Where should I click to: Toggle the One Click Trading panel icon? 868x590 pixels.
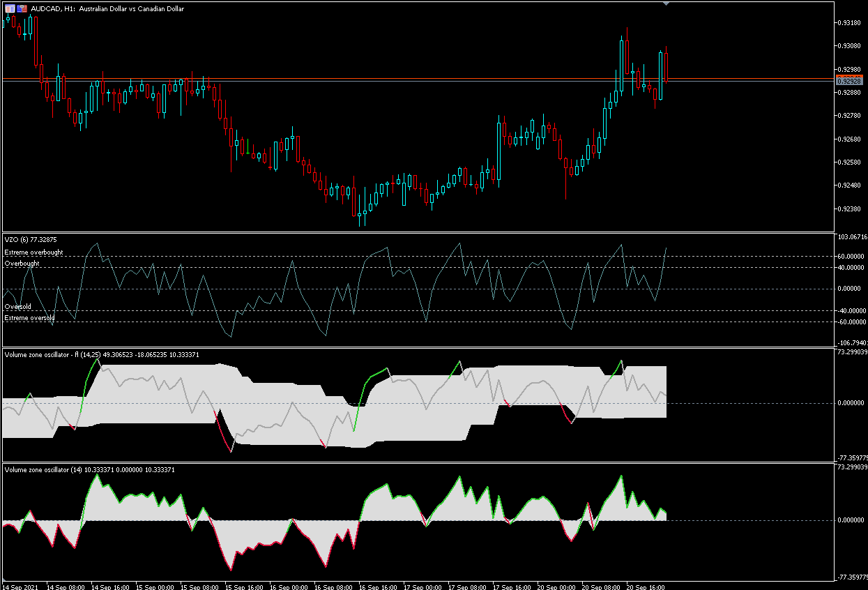coord(22,8)
